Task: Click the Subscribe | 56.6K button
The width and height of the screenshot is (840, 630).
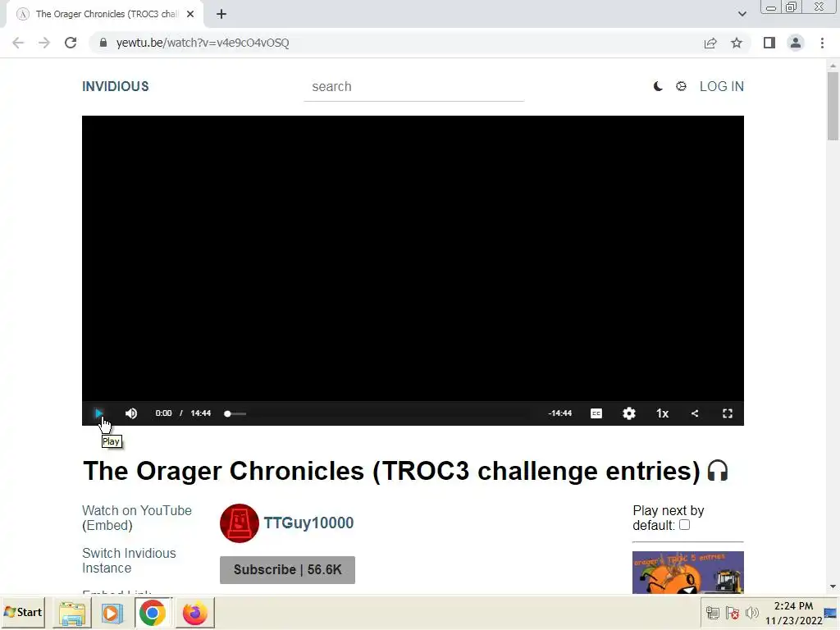Action: point(287,569)
